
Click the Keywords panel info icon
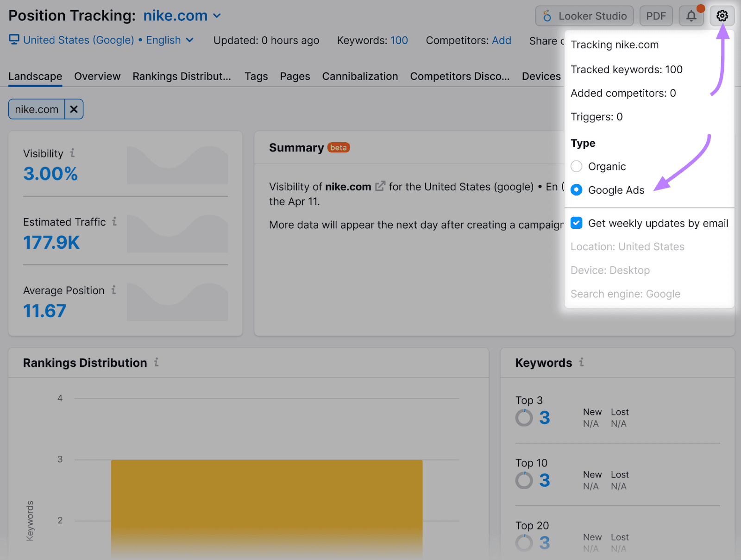(582, 363)
